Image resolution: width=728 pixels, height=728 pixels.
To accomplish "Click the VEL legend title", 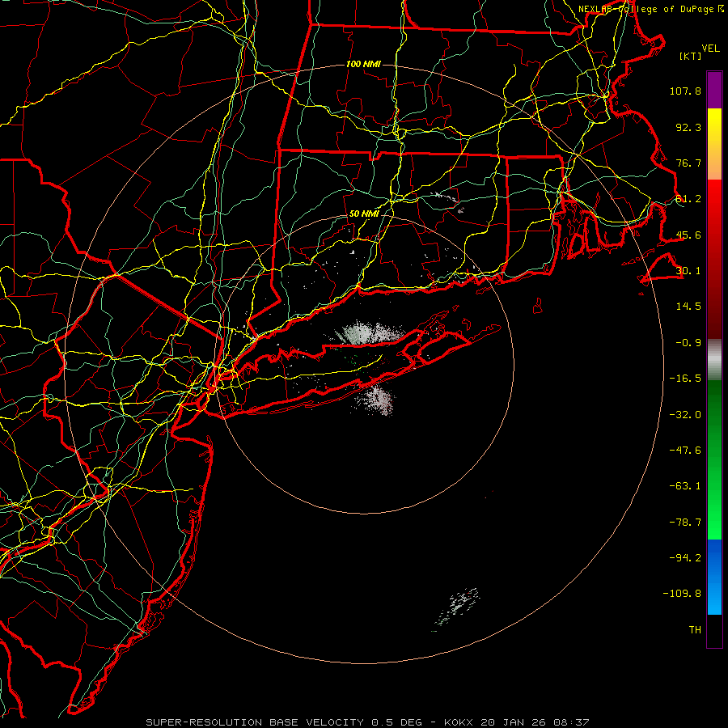I will coord(710,49).
